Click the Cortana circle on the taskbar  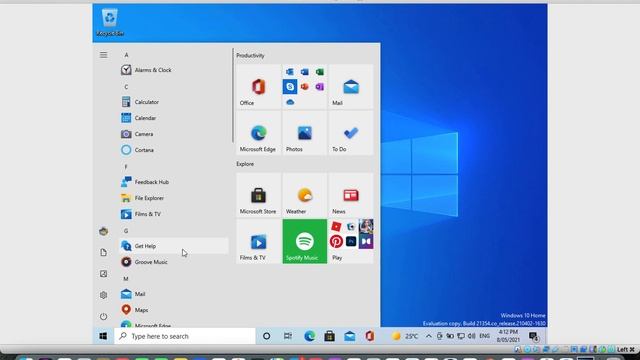tap(267, 336)
